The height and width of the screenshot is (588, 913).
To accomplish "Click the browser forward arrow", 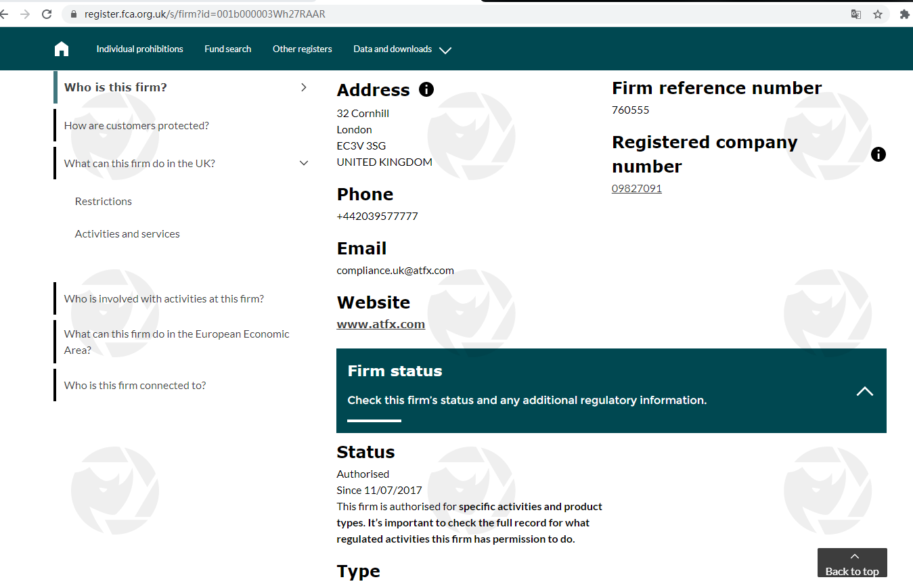I will pyautogui.click(x=25, y=14).
